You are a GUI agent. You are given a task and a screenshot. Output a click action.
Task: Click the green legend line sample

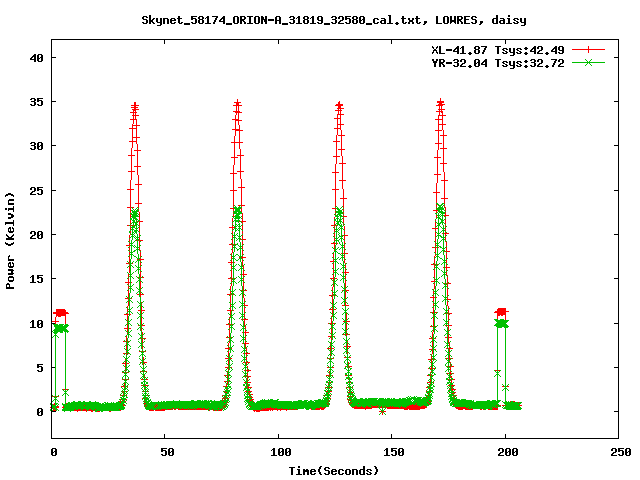point(588,62)
